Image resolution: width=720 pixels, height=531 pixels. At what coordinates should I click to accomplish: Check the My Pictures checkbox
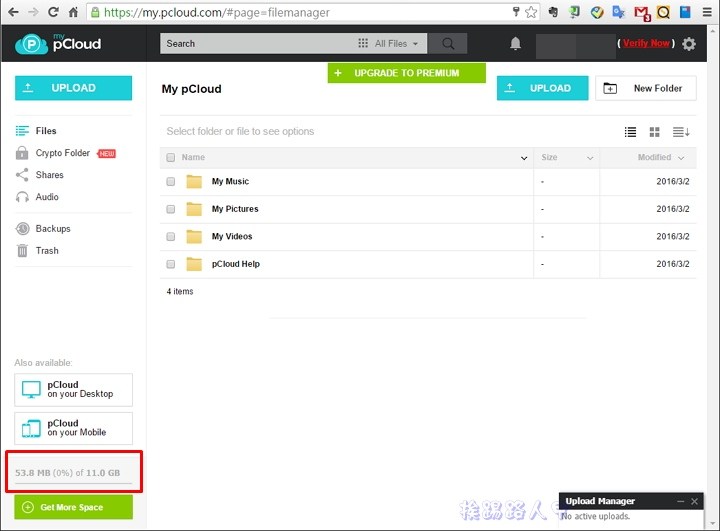click(171, 209)
